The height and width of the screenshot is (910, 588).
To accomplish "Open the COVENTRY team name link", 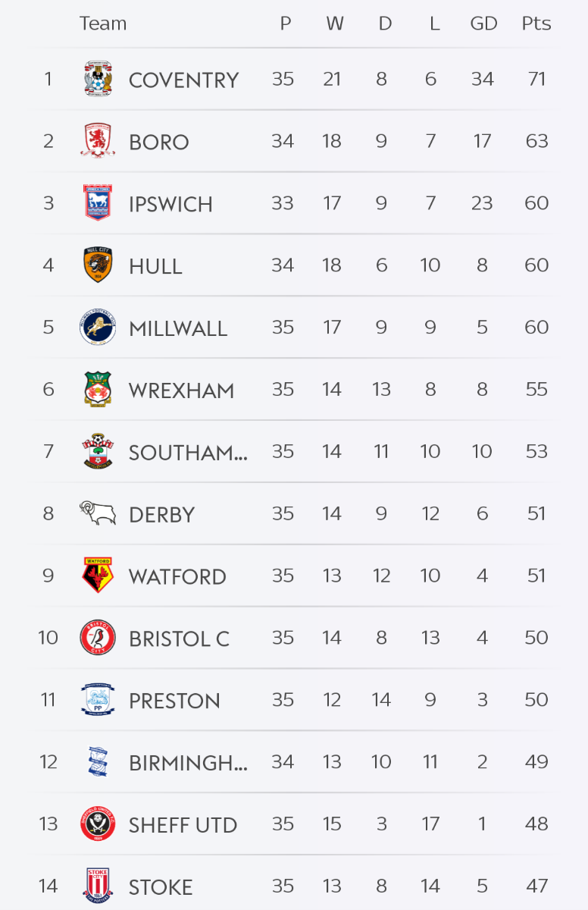I will tap(183, 80).
